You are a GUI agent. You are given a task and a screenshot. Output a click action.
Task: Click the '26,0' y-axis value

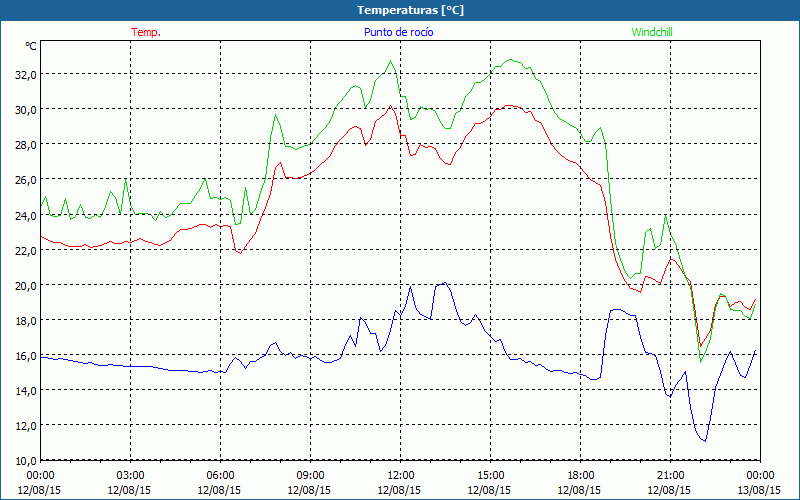pos(27,180)
